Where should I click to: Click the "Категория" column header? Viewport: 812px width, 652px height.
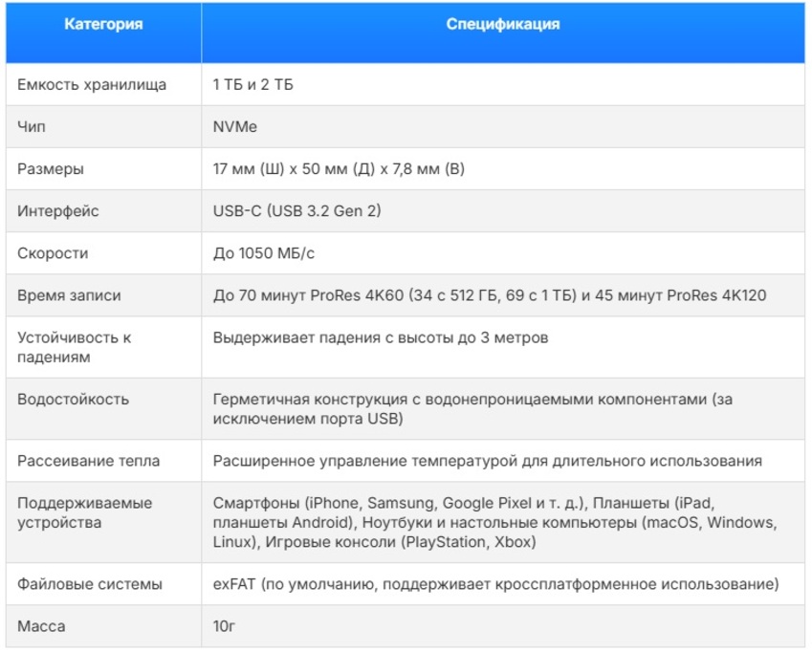click(103, 25)
